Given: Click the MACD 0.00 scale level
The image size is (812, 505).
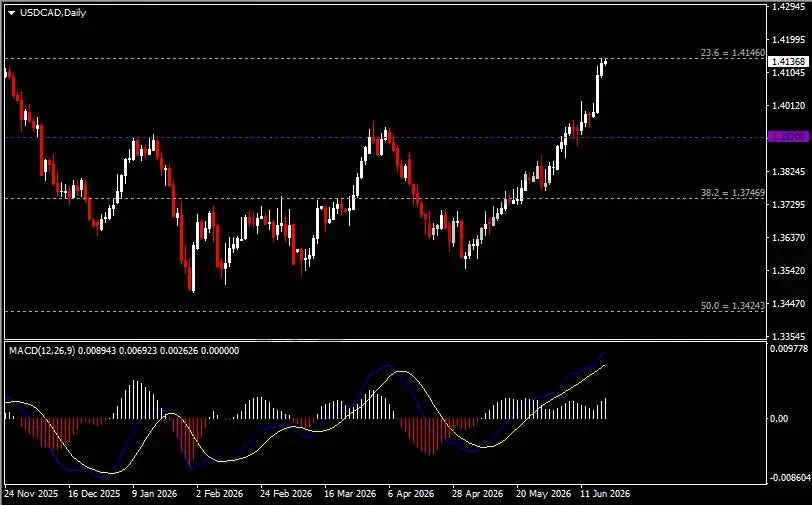Looking at the screenshot, I should (779, 419).
